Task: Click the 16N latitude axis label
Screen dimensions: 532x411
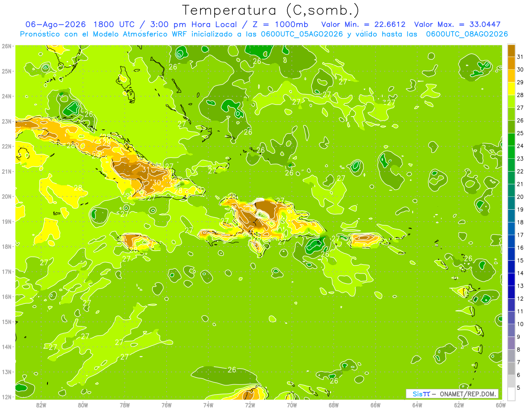Action: point(6,297)
